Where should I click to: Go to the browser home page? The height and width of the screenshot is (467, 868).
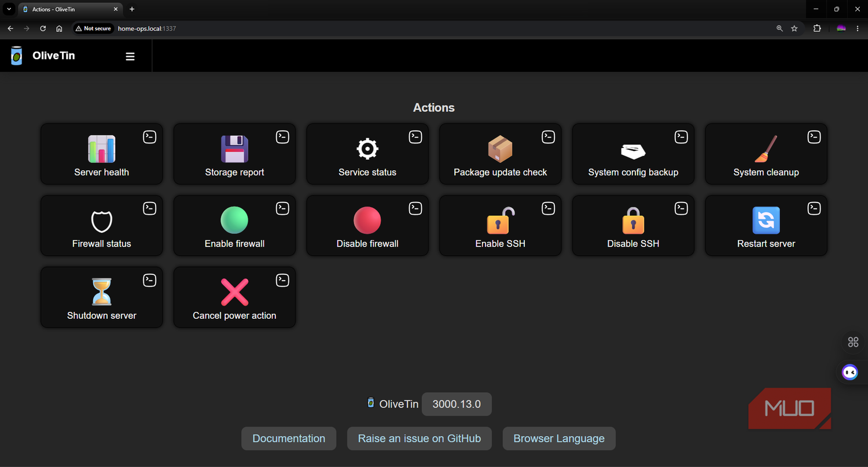59,28
